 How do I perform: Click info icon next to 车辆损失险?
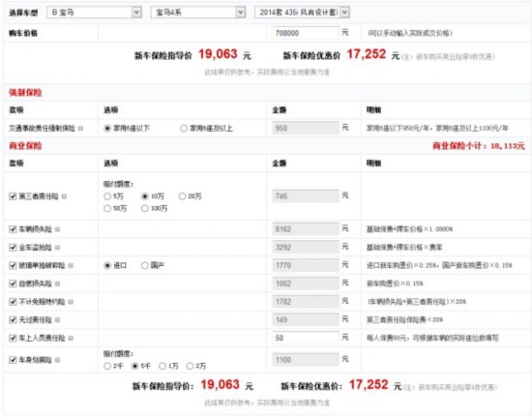pos(57,229)
